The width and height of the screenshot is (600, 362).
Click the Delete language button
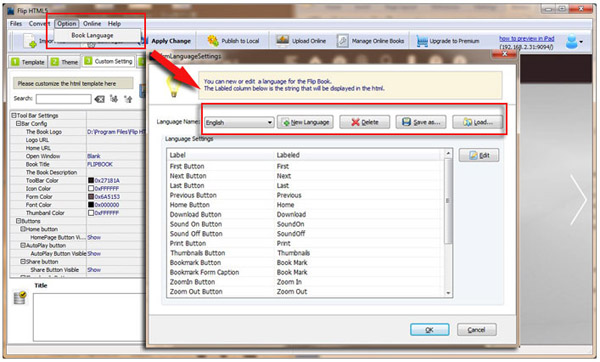click(364, 122)
